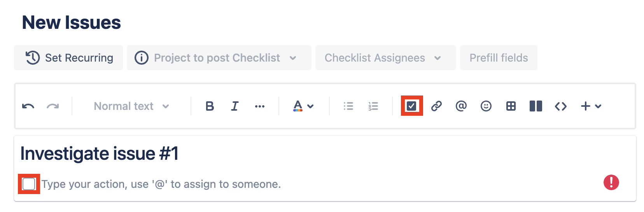Open the text color picker

coord(303,106)
